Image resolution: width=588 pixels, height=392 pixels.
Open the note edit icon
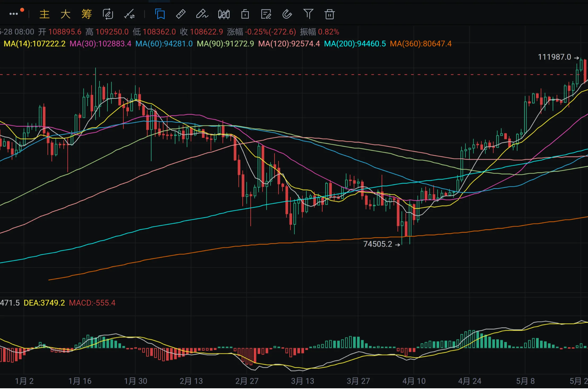coord(266,14)
